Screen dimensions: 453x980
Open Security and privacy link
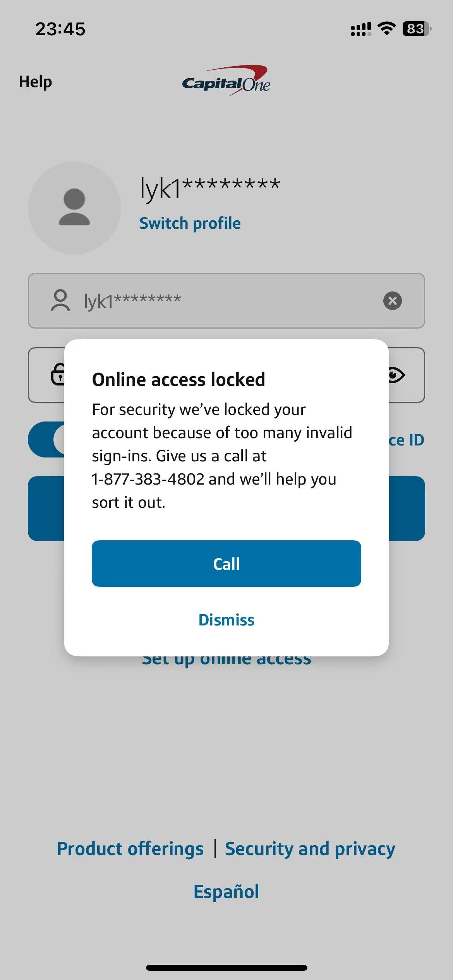tap(310, 849)
